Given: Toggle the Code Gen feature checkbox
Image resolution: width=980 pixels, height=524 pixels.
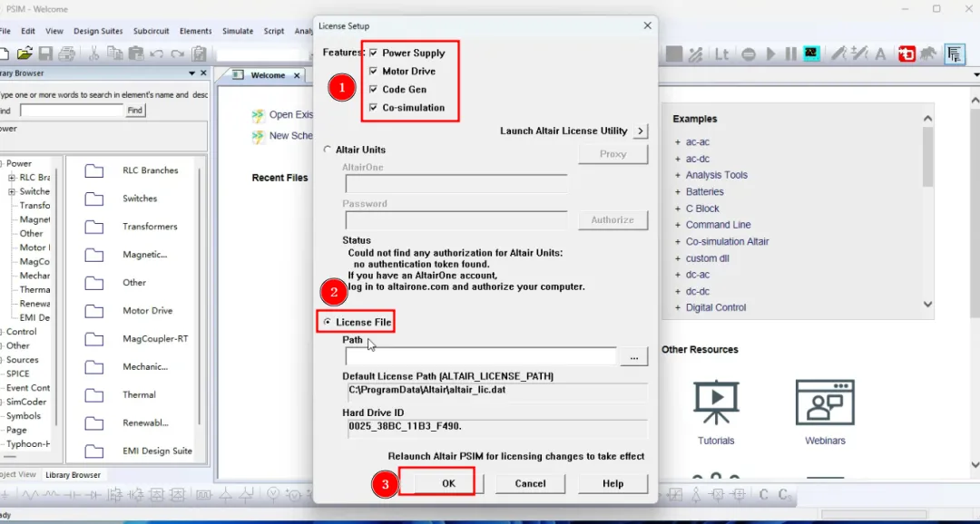Looking at the screenshot, I should (374, 90).
